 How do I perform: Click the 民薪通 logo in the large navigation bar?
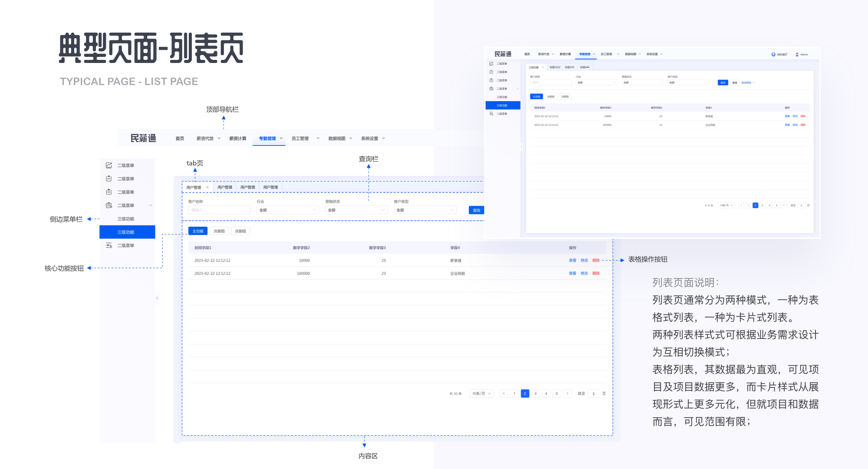[x=143, y=138]
